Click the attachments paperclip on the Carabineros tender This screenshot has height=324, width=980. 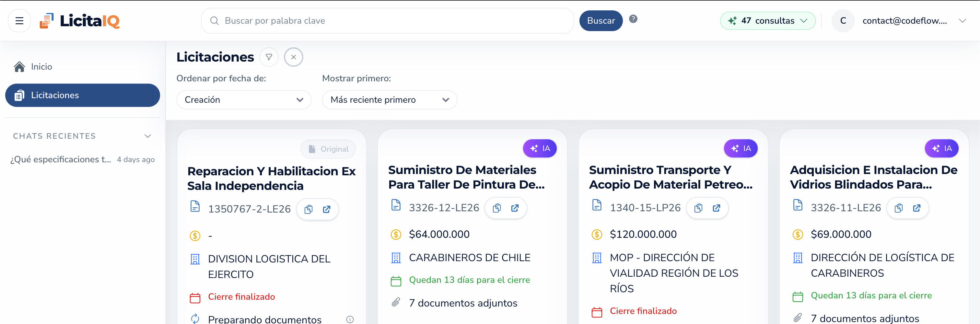pos(396,302)
